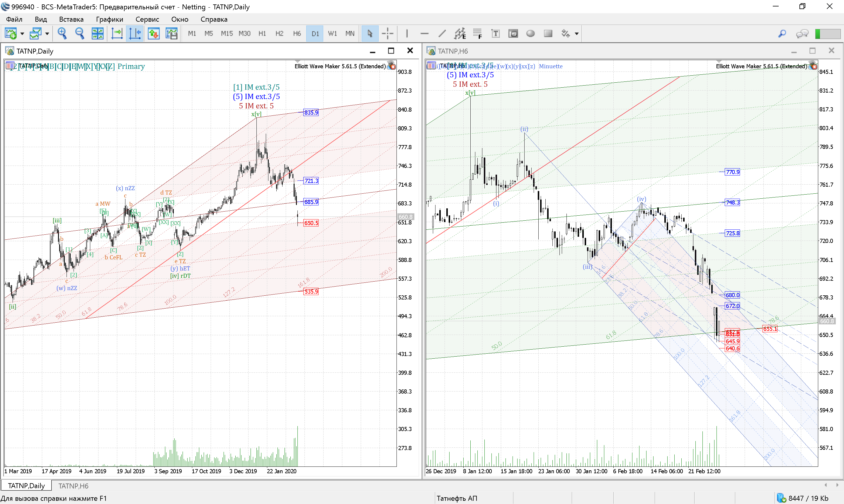The height and width of the screenshot is (504, 844).
Task: Click the connection progress bar indicator
Action: point(828,33)
